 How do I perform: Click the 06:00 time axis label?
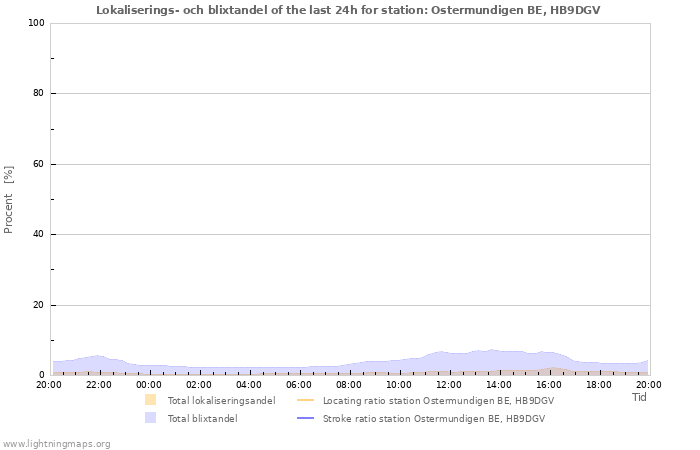point(299,384)
